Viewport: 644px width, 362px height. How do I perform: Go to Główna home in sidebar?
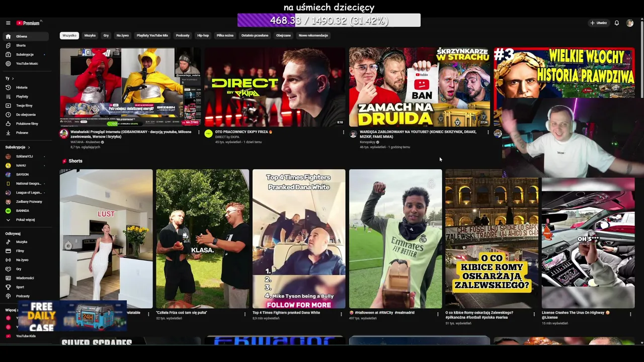[x=25, y=36]
